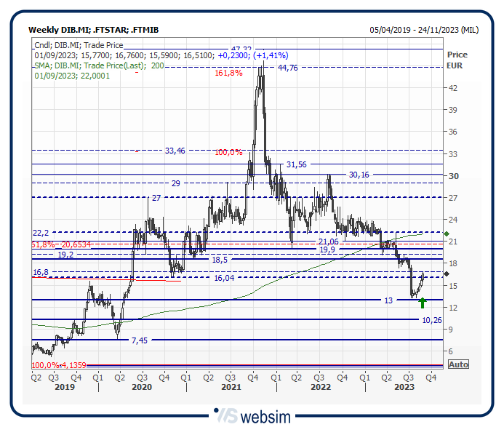This screenshot has width=504, height=427.
Task: Click the green SMA diamond marker
Action: click(447, 234)
